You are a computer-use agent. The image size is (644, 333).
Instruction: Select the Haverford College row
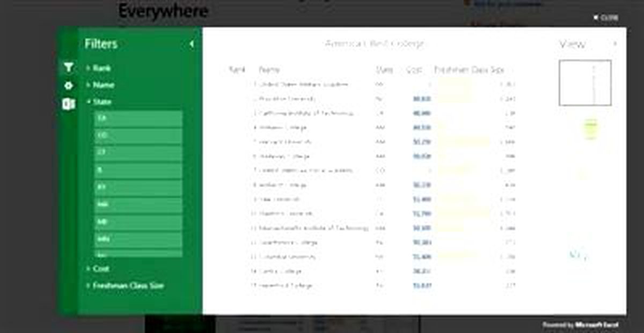click(370, 286)
